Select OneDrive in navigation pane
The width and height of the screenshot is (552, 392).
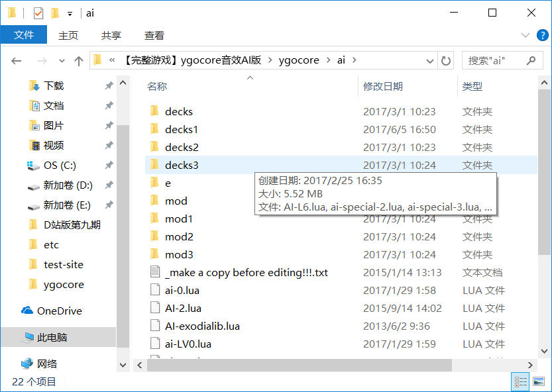pos(59,311)
